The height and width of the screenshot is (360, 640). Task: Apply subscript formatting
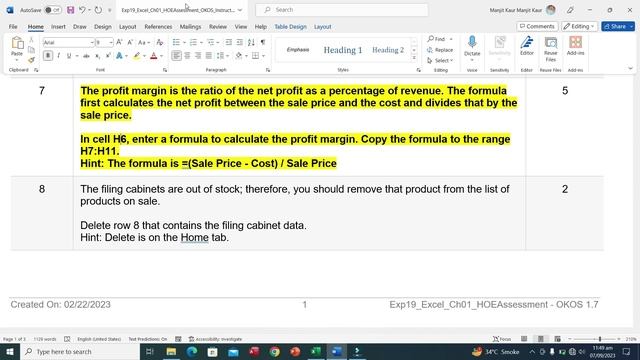(x=97, y=56)
